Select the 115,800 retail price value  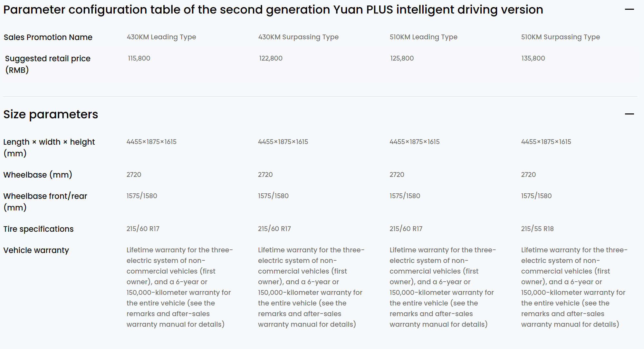click(x=139, y=58)
